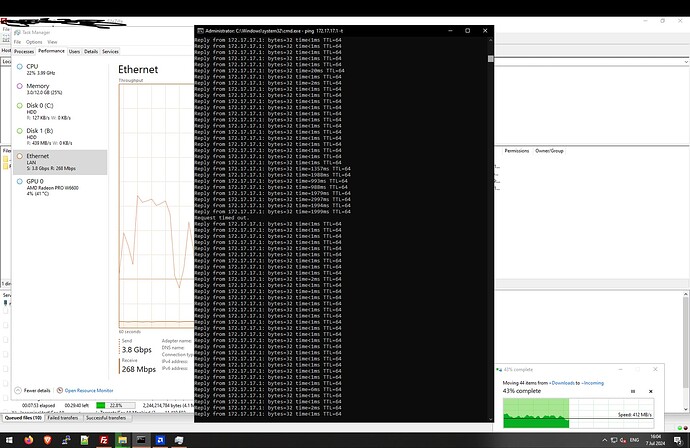The width and height of the screenshot is (690, 448).
Task: Open the View menu in Task Manager
Action: click(x=52, y=42)
